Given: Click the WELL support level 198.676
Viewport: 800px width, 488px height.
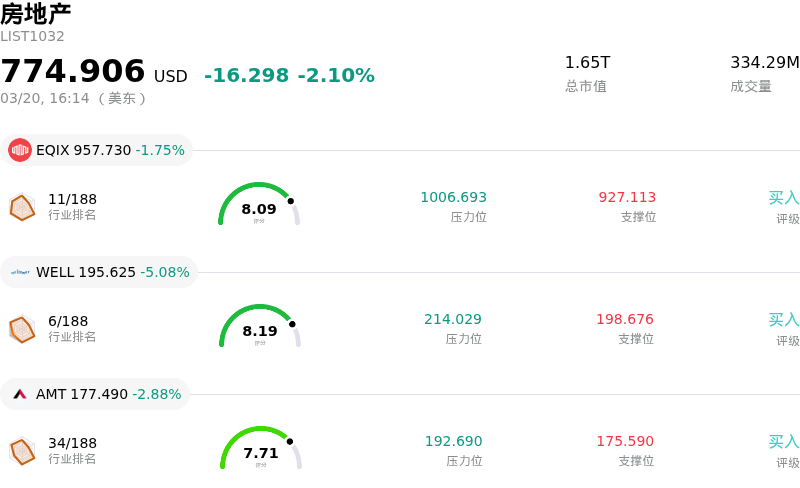Looking at the screenshot, I should coord(625,320).
